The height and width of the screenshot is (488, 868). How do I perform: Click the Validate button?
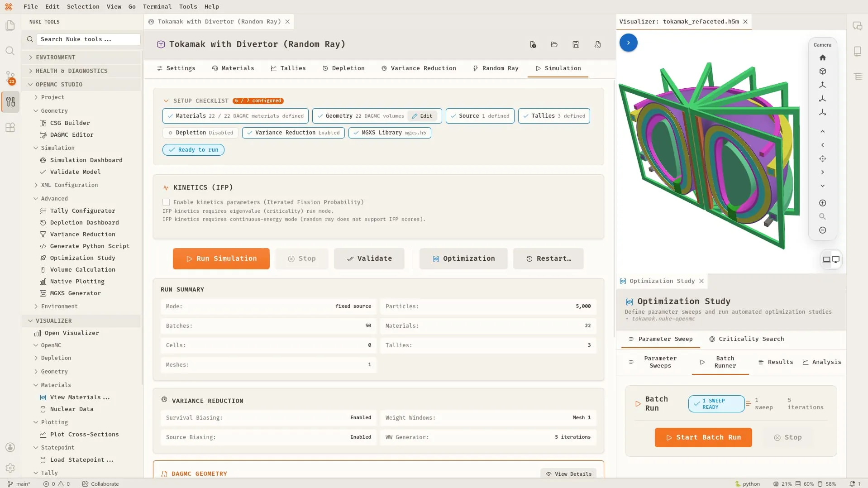click(369, 258)
